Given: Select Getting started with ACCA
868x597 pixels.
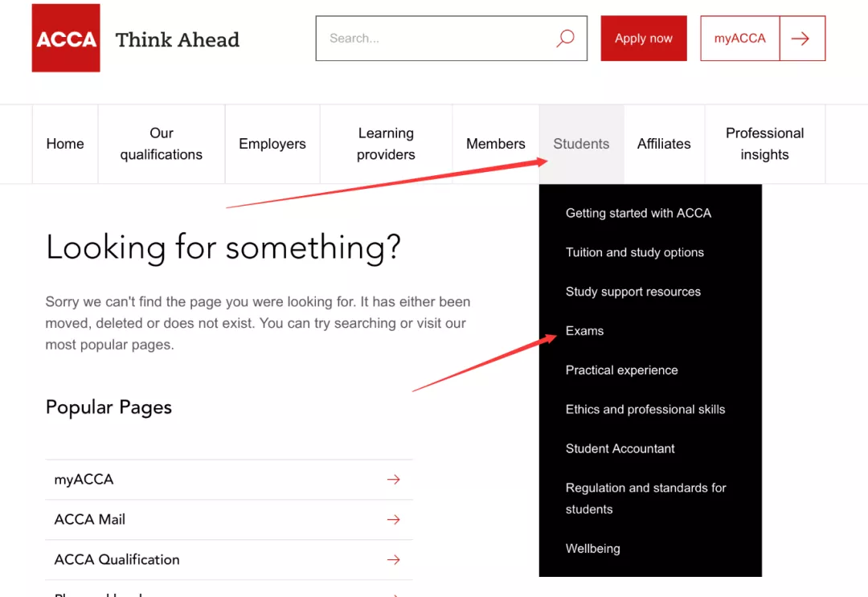Looking at the screenshot, I should tap(638, 213).
